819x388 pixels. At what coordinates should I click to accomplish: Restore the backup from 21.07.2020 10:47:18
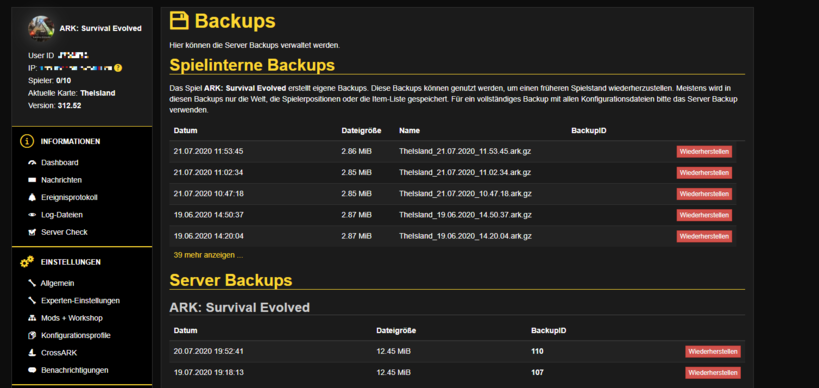coord(704,194)
